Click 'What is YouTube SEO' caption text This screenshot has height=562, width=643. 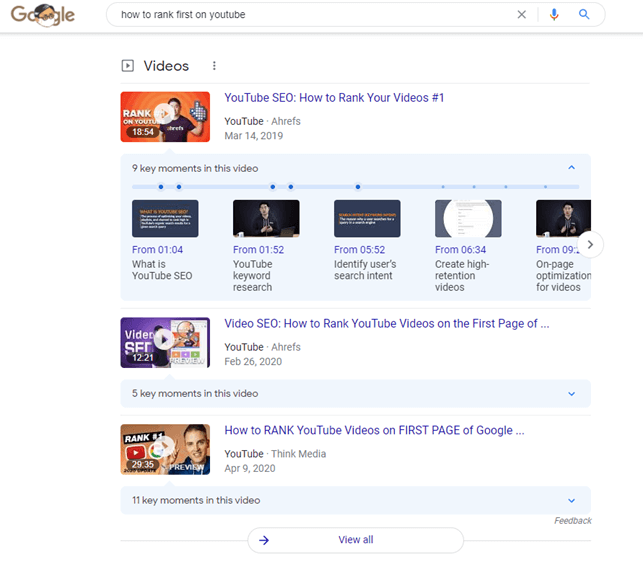pos(162,270)
